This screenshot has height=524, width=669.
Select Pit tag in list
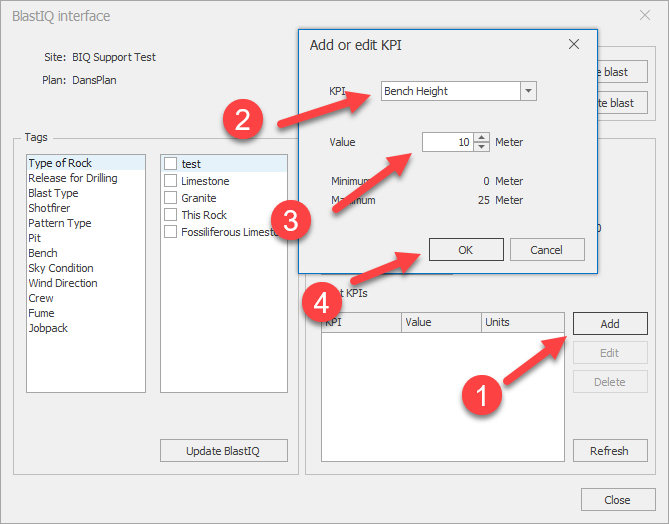(86, 238)
